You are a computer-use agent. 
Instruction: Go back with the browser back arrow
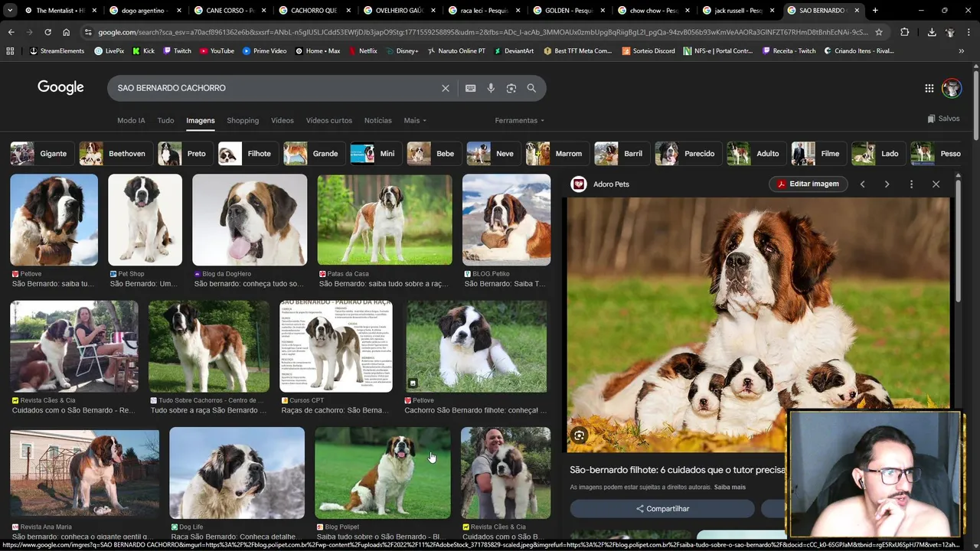point(11,32)
